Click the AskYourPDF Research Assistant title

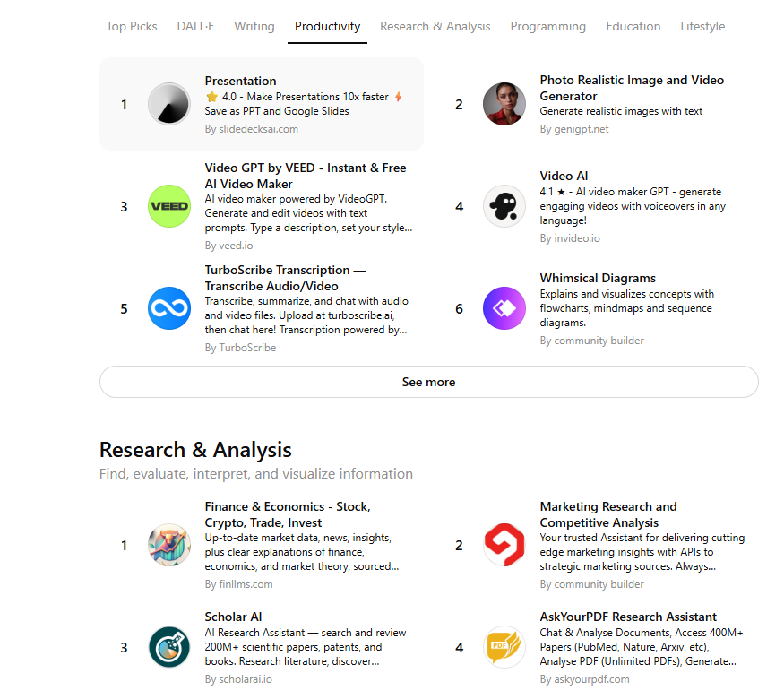[628, 617]
